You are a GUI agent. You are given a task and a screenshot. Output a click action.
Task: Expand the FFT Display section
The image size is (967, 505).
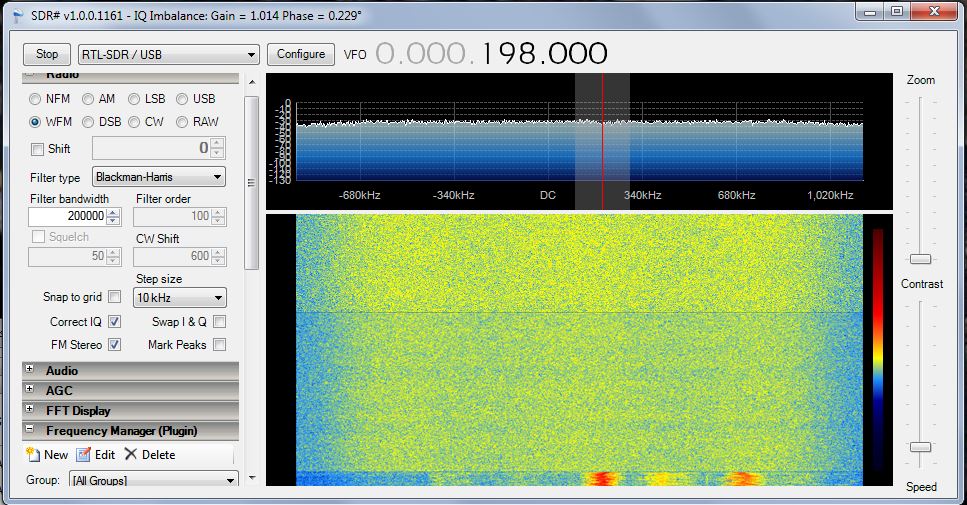(29, 411)
